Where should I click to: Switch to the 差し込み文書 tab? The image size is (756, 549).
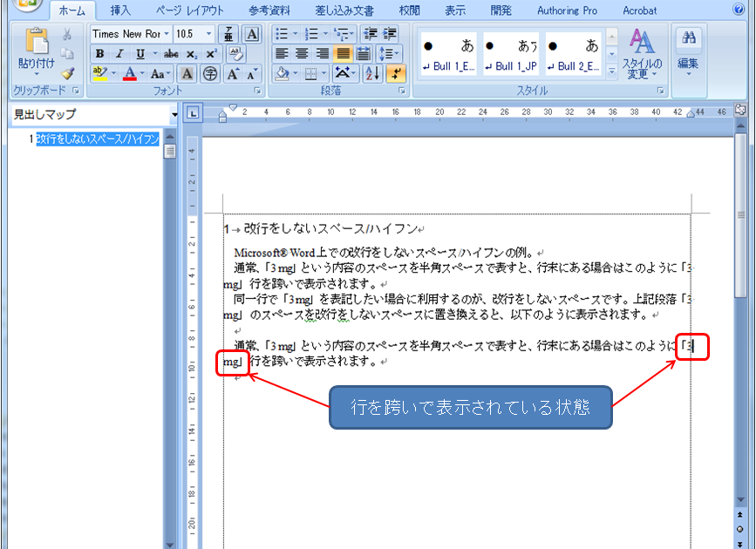tap(344, 10)
